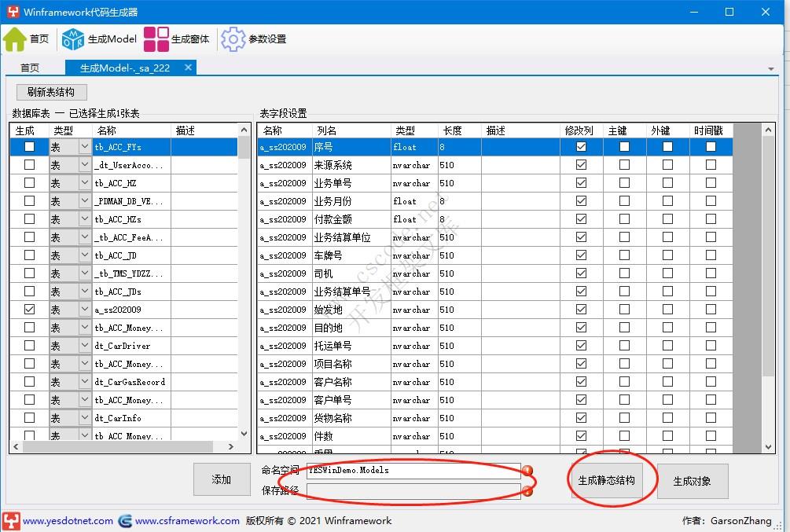Uncheck 修改列 for the 序号 field
Image resolution: width=790 pixels, height=532 pixels.
click(x=580, y=147)
